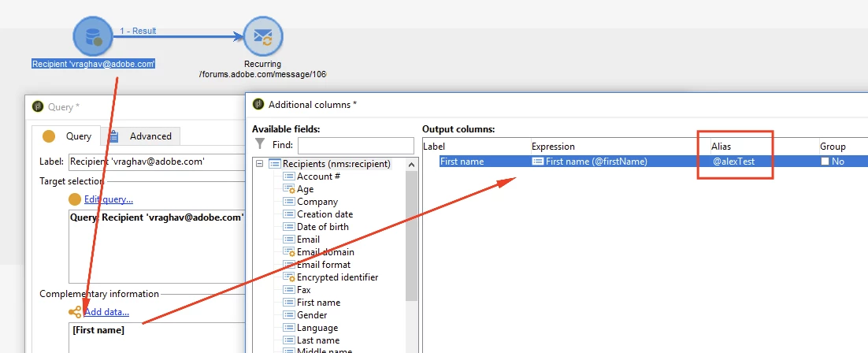
Task: Select the Query activity node in workflow
Action: coord(92,35)
